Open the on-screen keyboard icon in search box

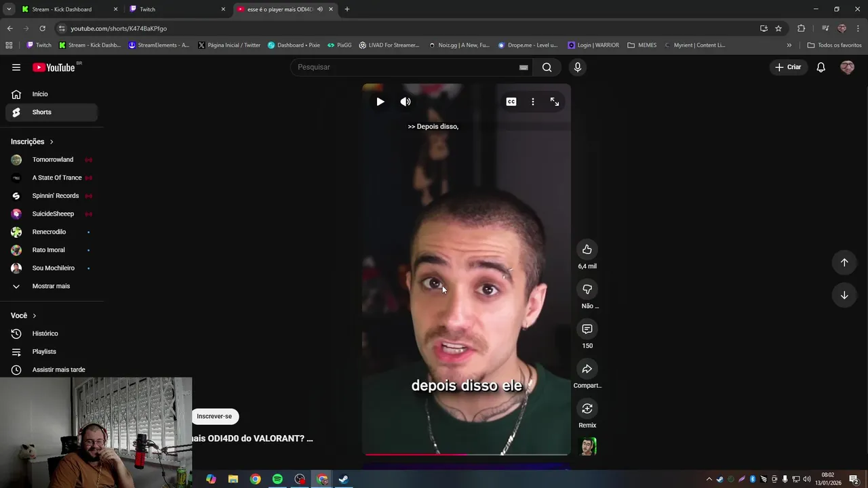coord(524,67)
